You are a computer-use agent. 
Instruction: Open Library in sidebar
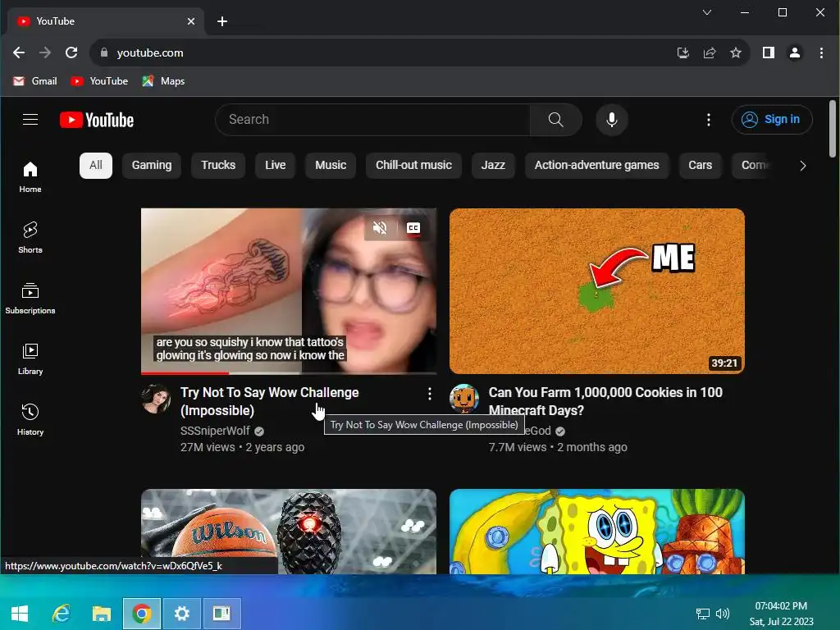click(30, 359)
